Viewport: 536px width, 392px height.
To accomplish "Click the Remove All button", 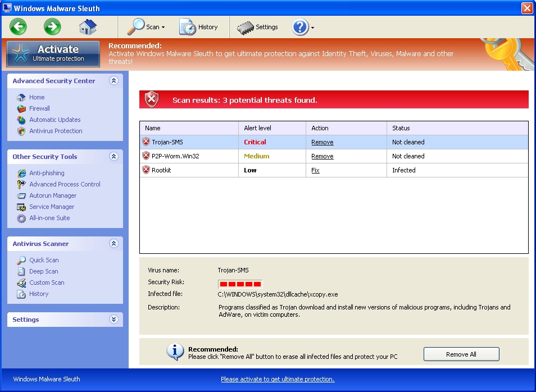I will (x=461, y=354).
